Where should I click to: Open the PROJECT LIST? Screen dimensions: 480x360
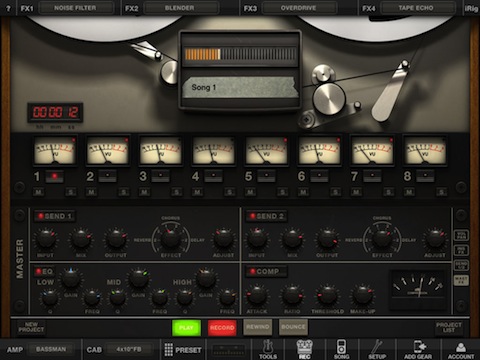[449, 327]
